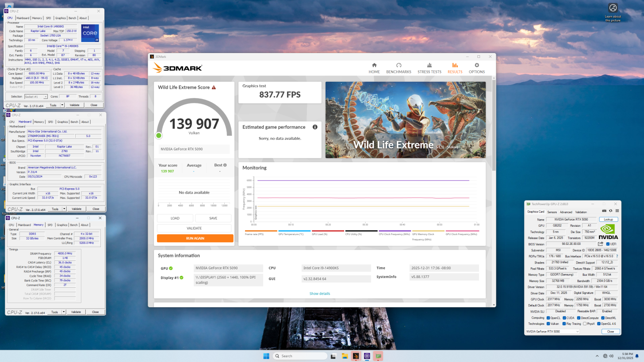The image size is (644, 362).
Task: Open Tools dropdown arrow in CPU-Z Mainboard window
Action: coord(64,209)
